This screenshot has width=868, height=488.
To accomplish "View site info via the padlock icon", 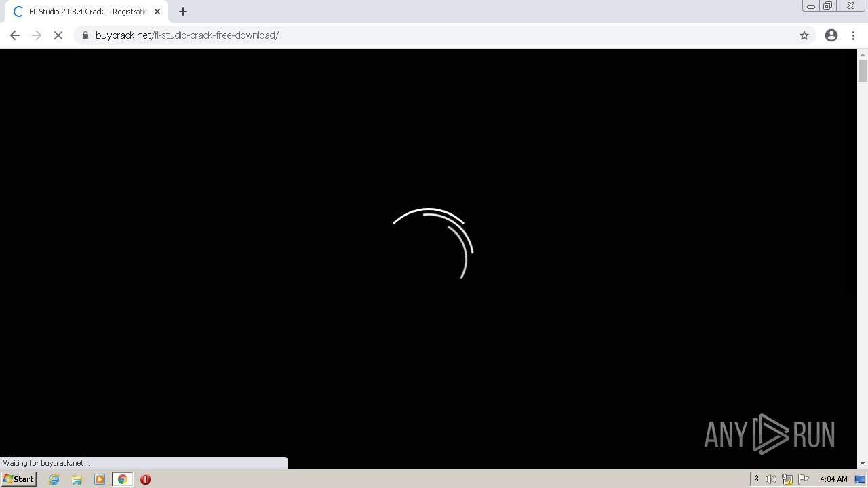I will pos(85,35).
